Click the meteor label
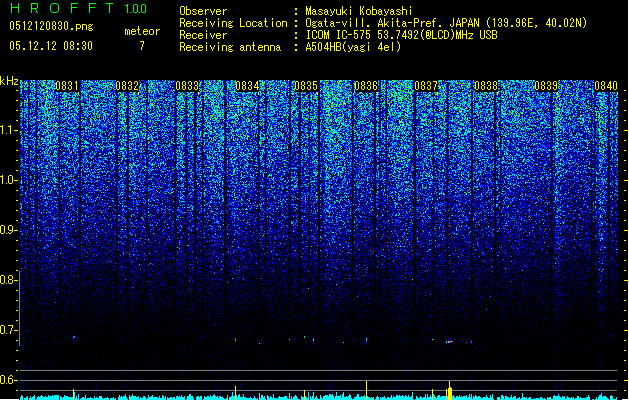Image resolution: width=629 pixels, height=400 pixels. click(142, 31)
